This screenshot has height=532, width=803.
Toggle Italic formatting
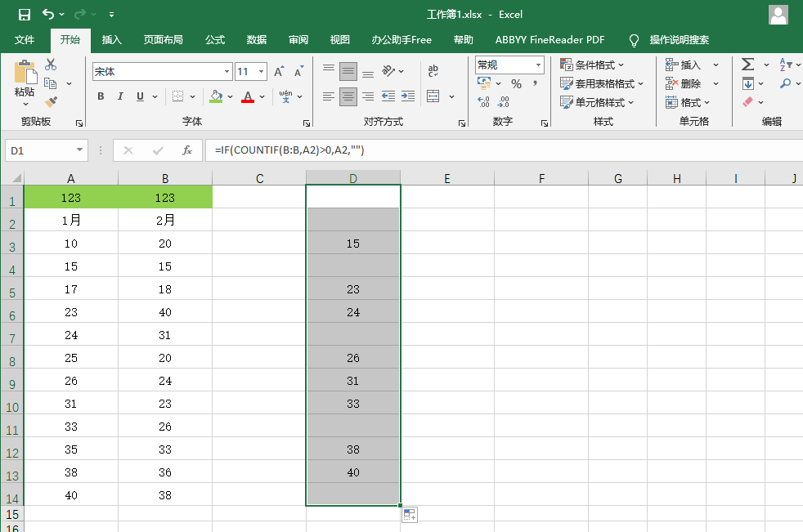click(x=120, y=96)
